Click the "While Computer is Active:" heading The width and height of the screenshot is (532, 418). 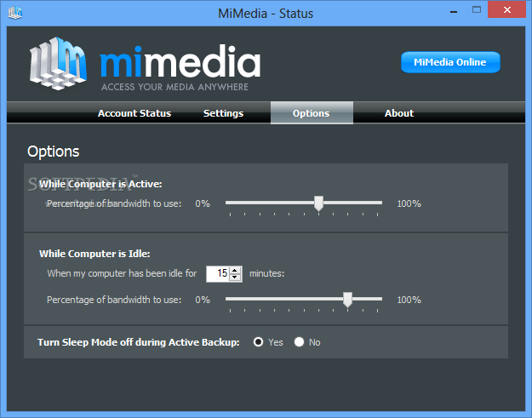[100, 184]
